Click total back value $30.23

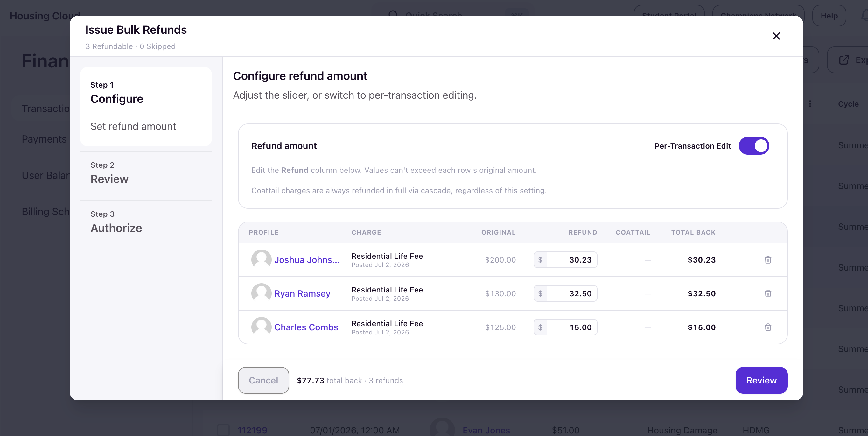point(702,260)
